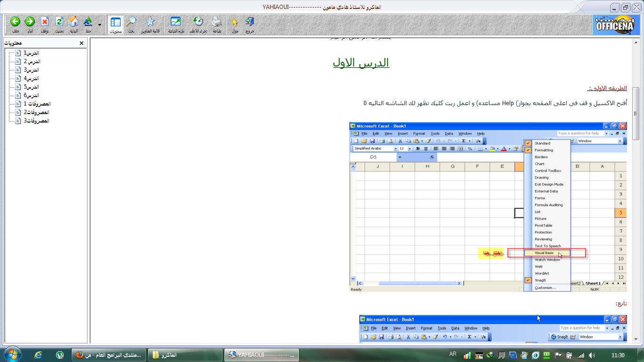Click the AR language indicator
The height and width of the screenshot is (362, 644).
point(453,354)
